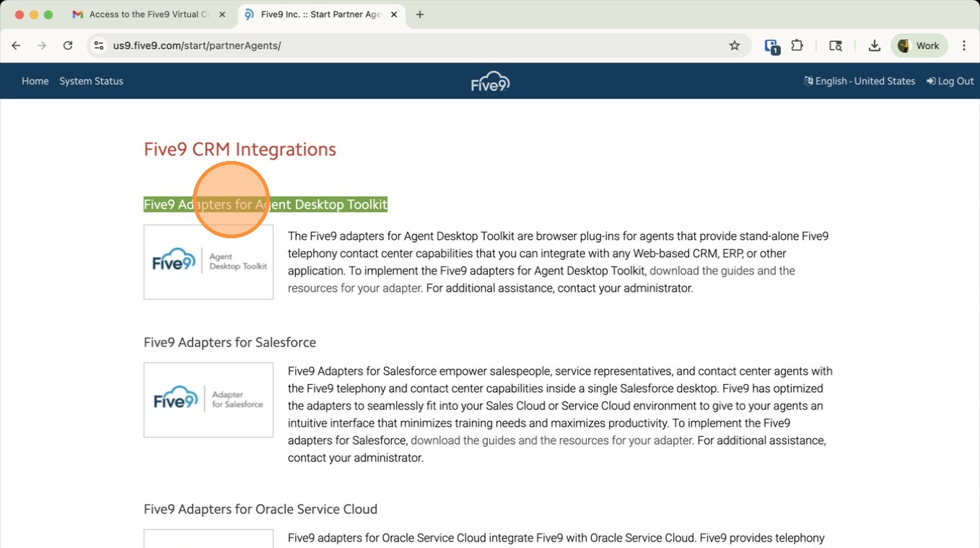Close the Five9 Inc. Start Partner tab

pos(394,14)
